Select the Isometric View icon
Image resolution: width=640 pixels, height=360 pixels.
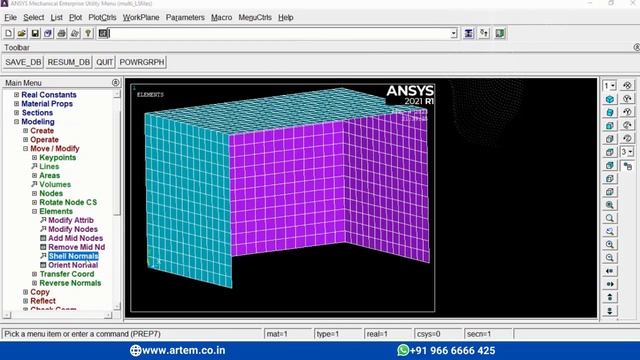click(610, 99)
